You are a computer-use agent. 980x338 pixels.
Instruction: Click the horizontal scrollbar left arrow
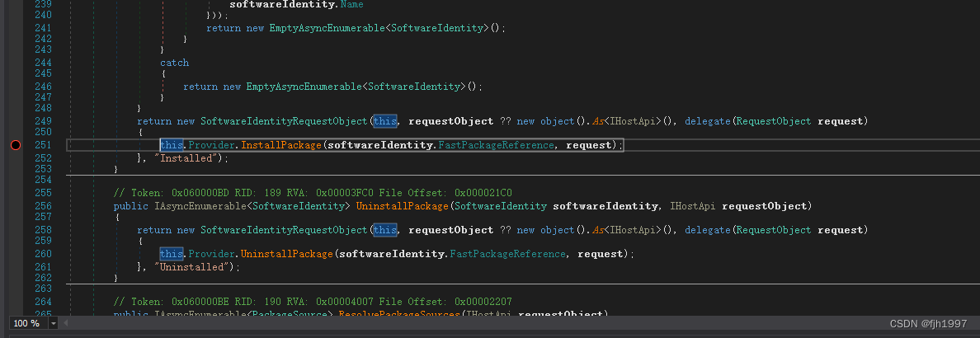coord(64,323)
